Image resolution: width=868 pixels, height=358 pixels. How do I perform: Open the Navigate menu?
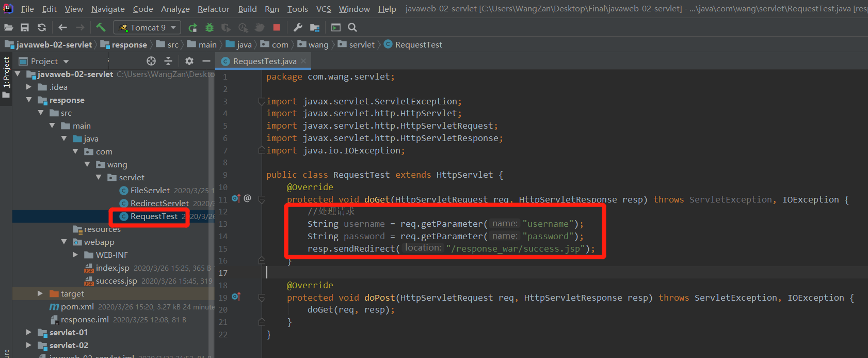108,9
